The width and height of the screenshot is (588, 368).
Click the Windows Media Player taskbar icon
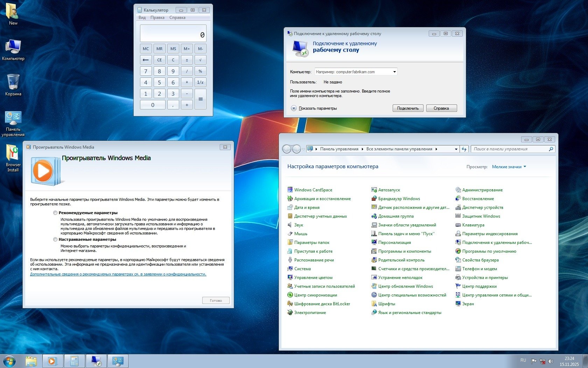click(52, 361)
